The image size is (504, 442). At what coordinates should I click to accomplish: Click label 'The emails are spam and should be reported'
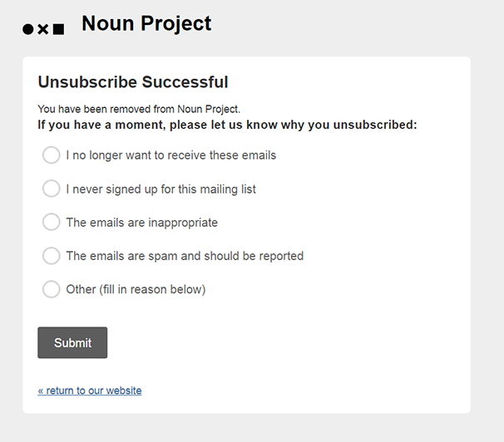[185, 256]
